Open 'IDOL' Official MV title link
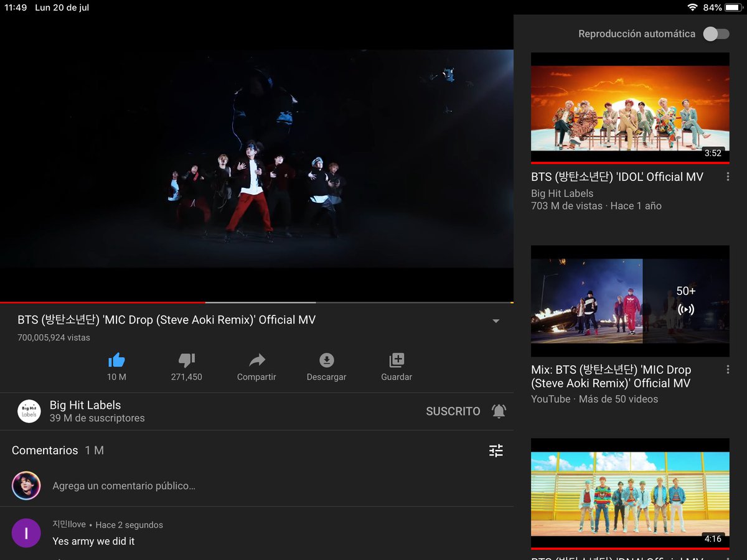Viewport: 747px width, 560px height. click(617, 177)
